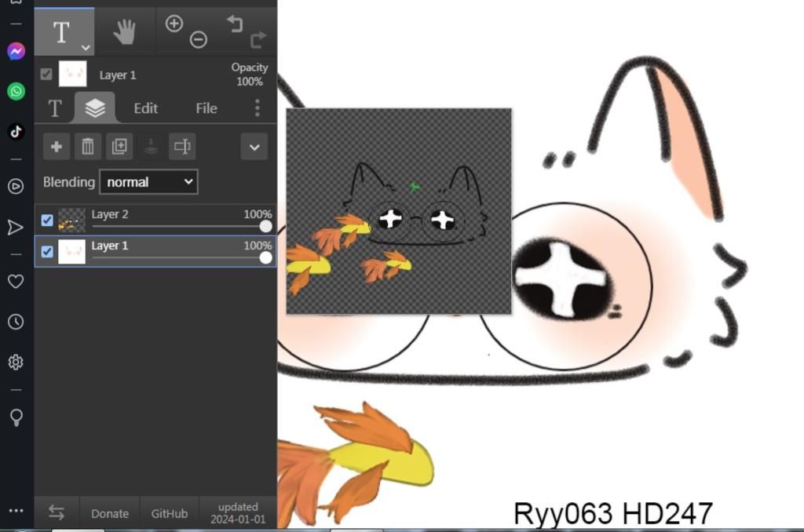The width and height of the screenshot is (804, 532).
Task: Duplicate the selected layer
Action: pos(119,147)
